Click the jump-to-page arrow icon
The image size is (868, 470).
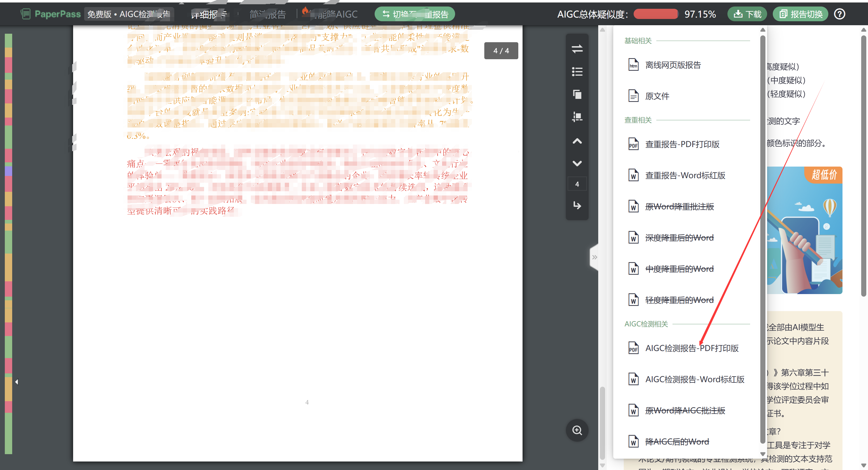click(577, 205)
